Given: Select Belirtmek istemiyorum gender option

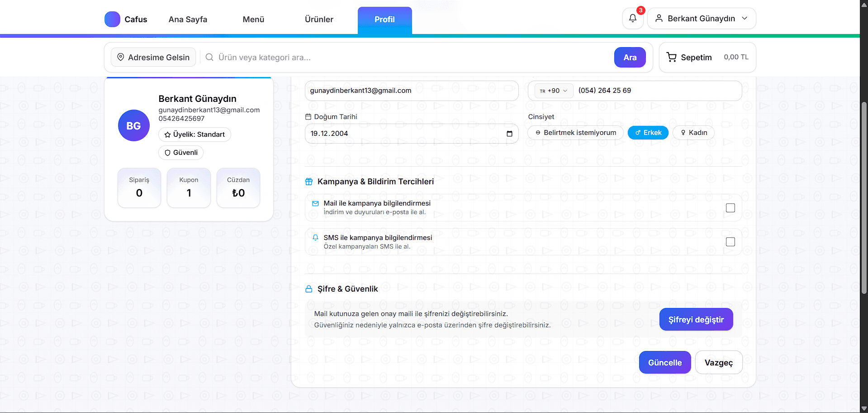Looking at the screenshot, I should pos(575,133).
